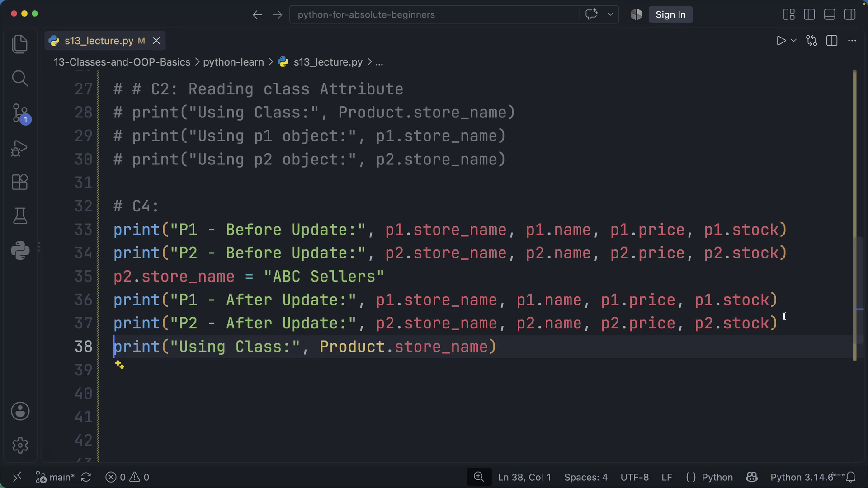The image size is (868, 488).
Task: Click the Sign In button
Action: 670,14
